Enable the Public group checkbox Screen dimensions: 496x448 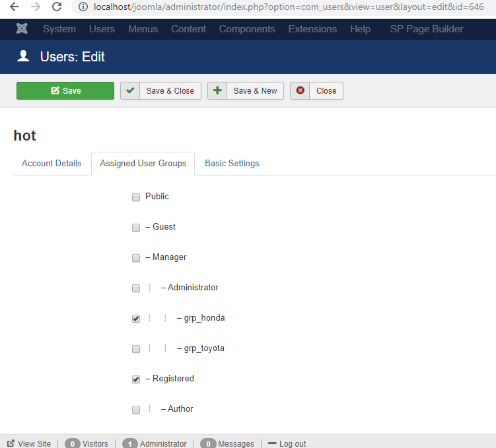136,197
